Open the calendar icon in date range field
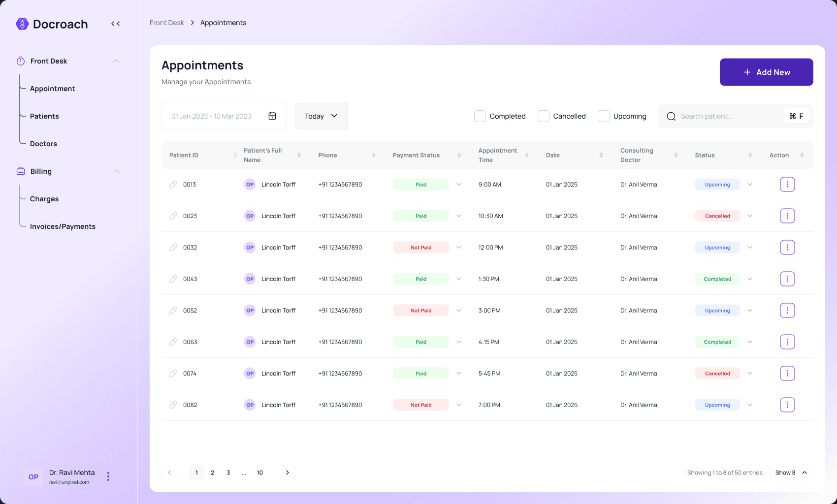 pos(272,116)
